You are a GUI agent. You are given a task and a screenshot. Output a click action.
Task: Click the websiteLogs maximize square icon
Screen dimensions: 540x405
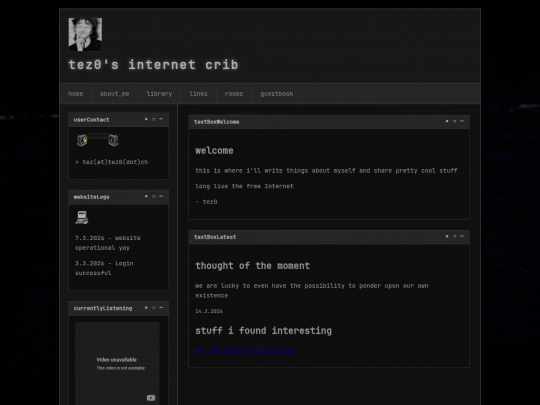tap(154, 196)
